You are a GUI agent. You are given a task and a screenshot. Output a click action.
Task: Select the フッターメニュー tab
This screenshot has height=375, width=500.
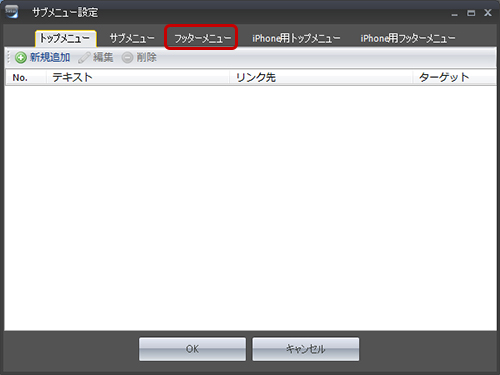point(202,39)
